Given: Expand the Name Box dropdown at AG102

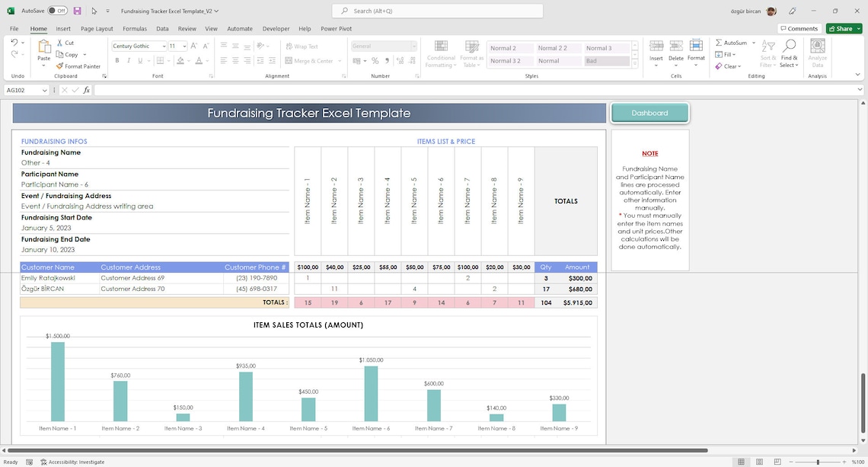Looking at the screenshot, I should tap(44, 90).
